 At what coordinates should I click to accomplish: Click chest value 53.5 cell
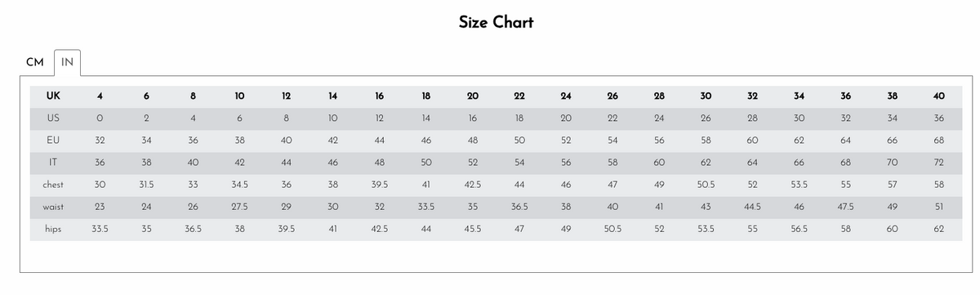pyautogui.click(x=799, y=185)
